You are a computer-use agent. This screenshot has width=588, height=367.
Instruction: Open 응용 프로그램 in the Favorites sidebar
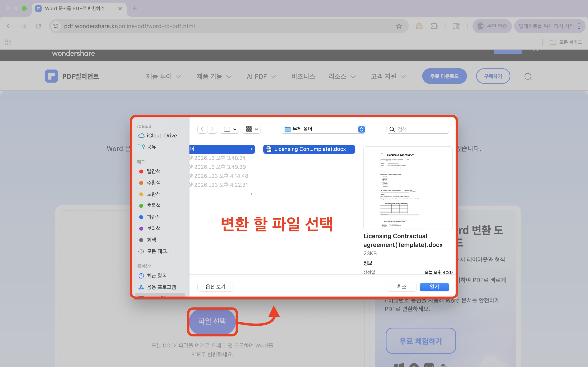click(x=161, y=287)
